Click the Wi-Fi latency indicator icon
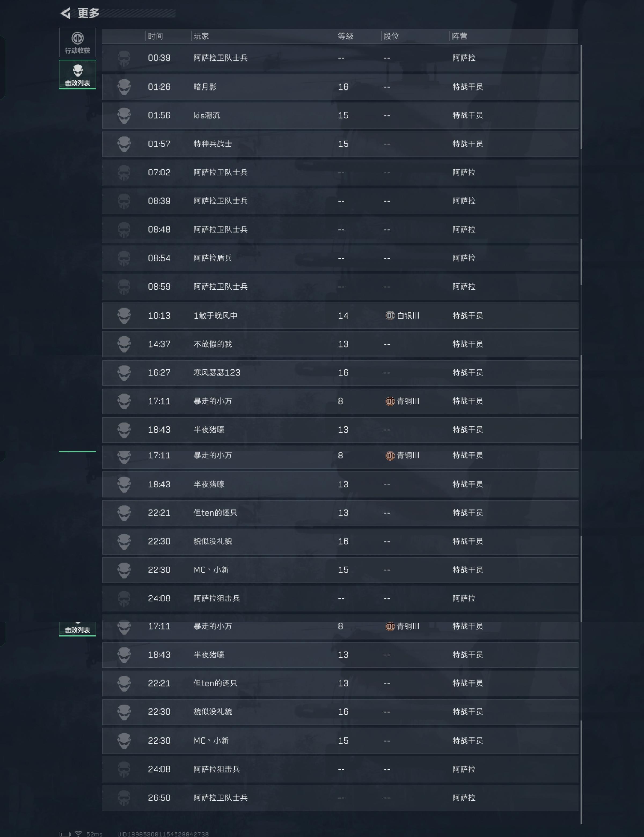 click(x=78, y=834)
